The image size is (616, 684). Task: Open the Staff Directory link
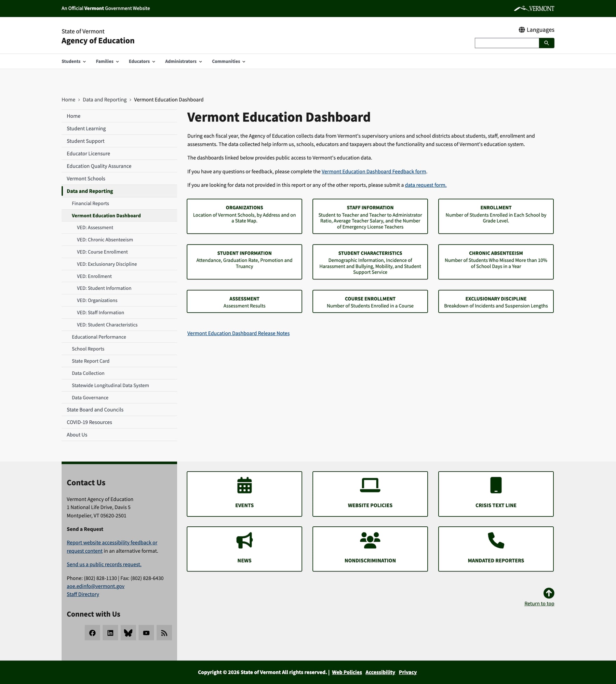pyautogui.click(x=83, y=594)
